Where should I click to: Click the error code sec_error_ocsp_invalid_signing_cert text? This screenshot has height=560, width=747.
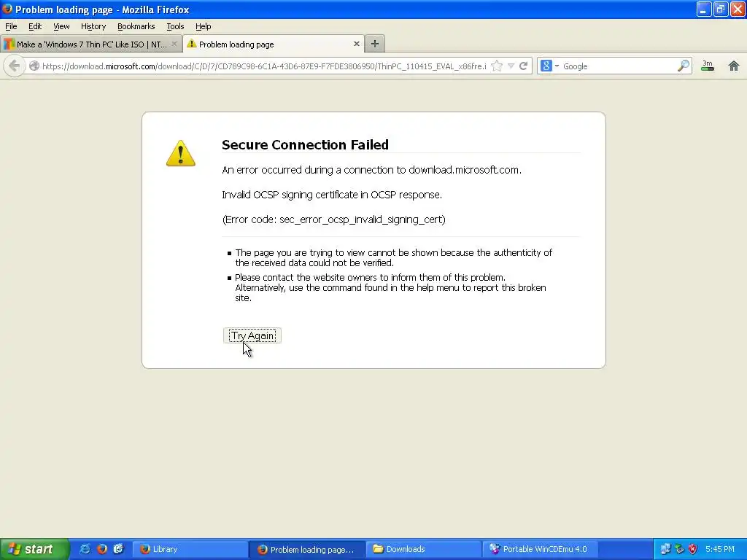(333, 219)
